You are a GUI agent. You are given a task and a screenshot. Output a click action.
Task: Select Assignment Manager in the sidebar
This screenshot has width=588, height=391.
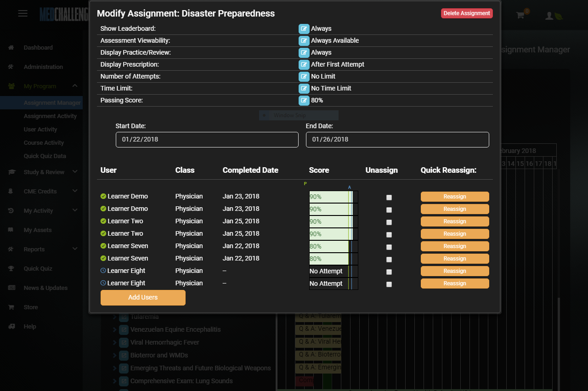(x=41, y=103)
